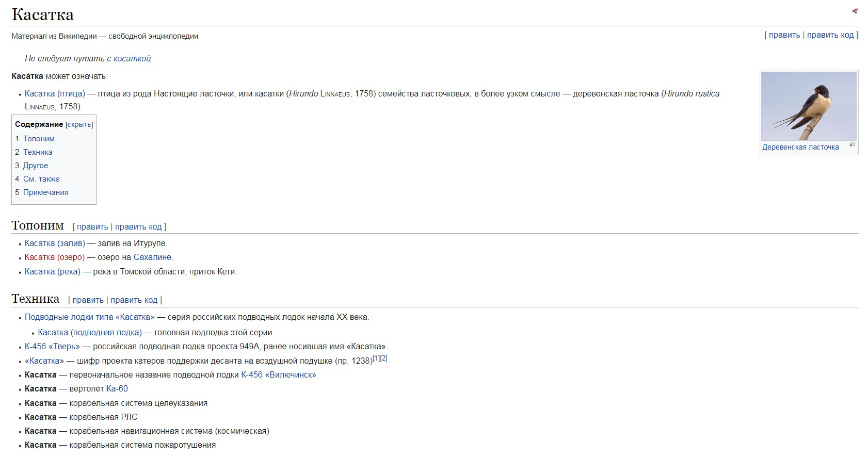Screen dimensions: 868x457
Task: Click top-right править tab
Action: 784,35
